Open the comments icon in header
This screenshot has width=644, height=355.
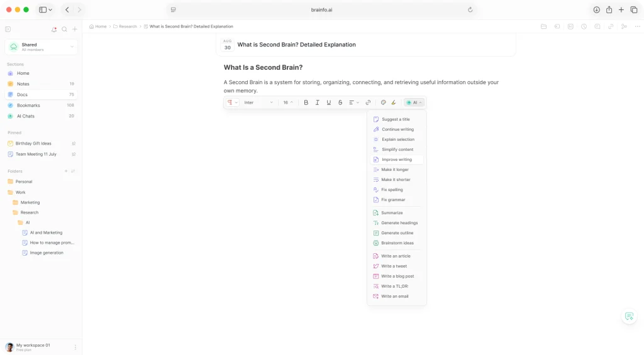(597, 26)
